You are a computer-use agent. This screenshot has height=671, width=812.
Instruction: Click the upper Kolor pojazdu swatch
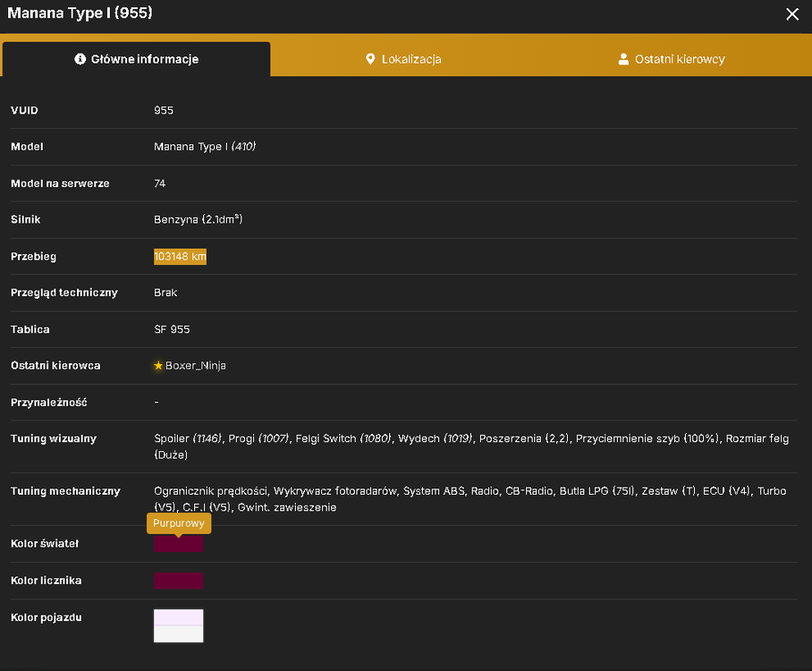(178, 617)
